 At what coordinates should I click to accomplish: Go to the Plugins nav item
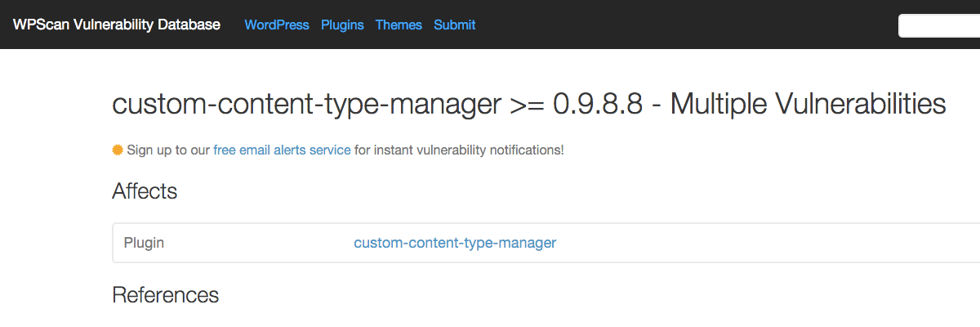pos(342,25)
